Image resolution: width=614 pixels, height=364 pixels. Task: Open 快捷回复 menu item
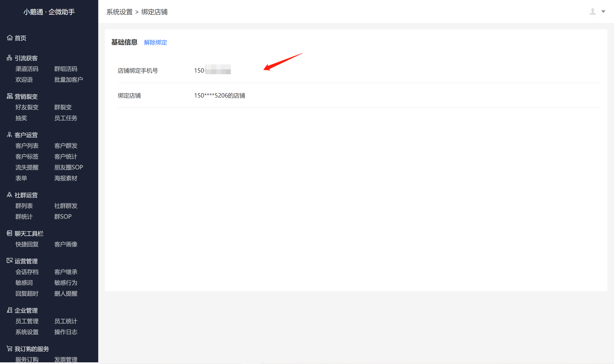tap(27, 245)
